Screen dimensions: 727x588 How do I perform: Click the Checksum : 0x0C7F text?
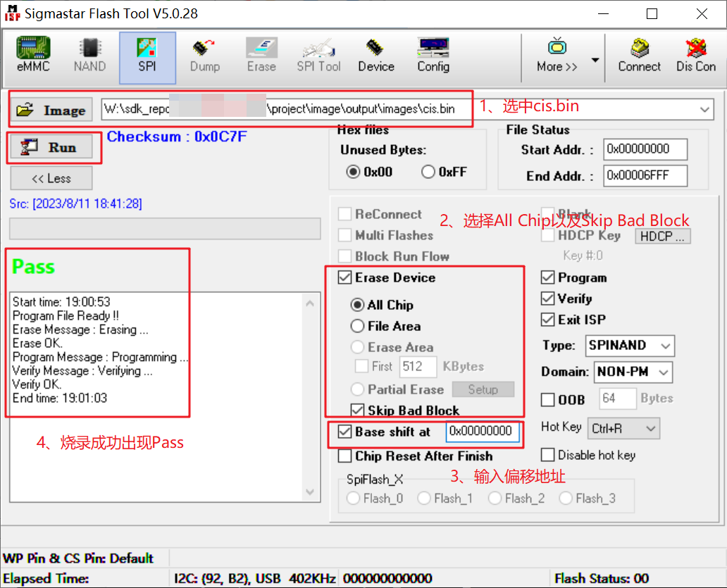pyautogui.click(x=177, y=137)
